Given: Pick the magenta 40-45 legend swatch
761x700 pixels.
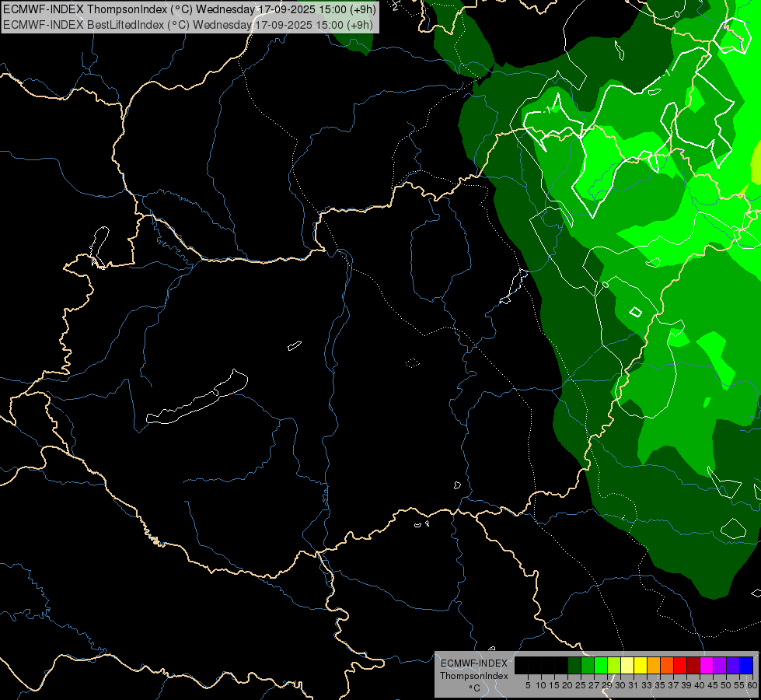Looking at the screenshot, I should click(x=707, y=665).
